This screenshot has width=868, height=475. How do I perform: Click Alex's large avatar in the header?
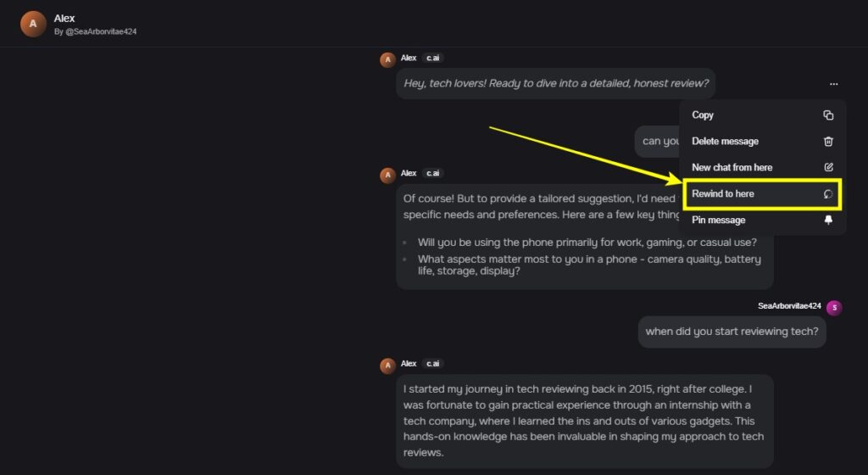tap(33, 25)
